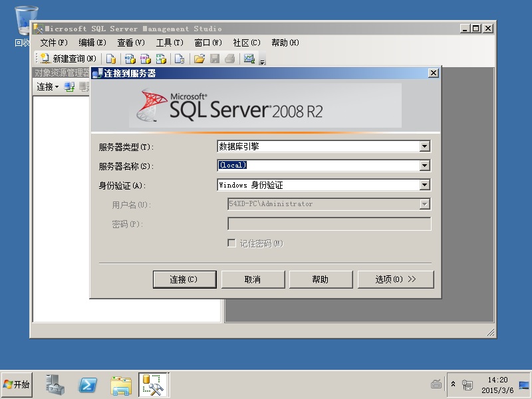Expand the server name (服务器名称) dropdown
This screenshot has width=532, height=399.
pyautogui.click(x=424, y=166)
